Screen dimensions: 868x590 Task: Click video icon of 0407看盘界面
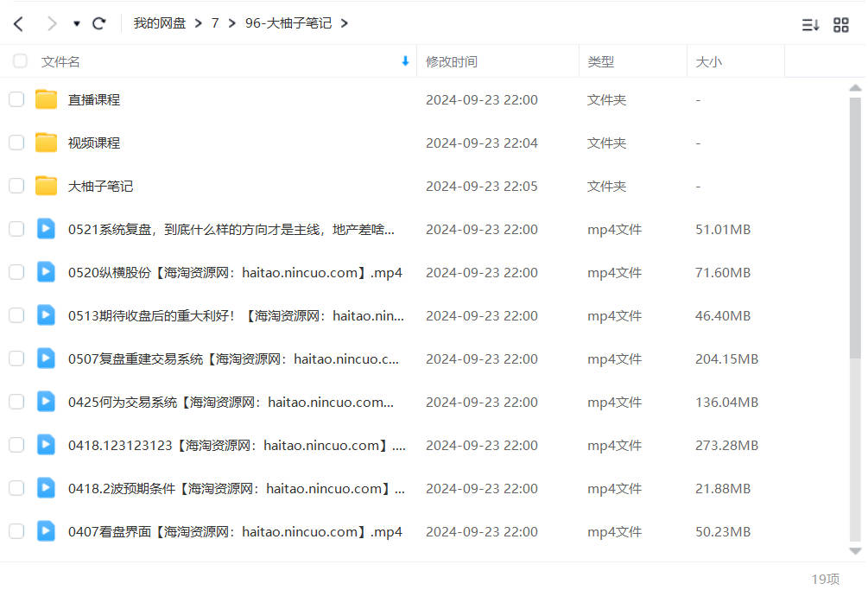pos(46,530)
